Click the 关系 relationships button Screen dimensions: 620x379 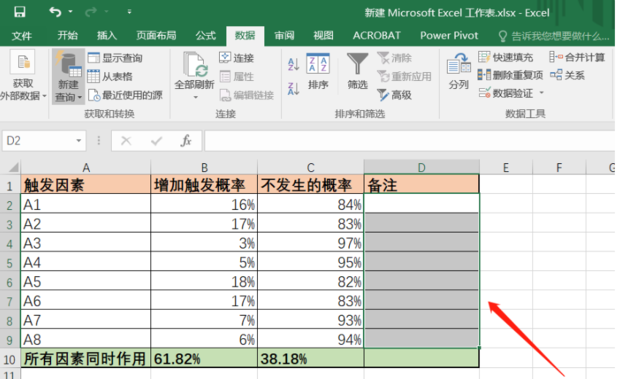click(567, 75)
